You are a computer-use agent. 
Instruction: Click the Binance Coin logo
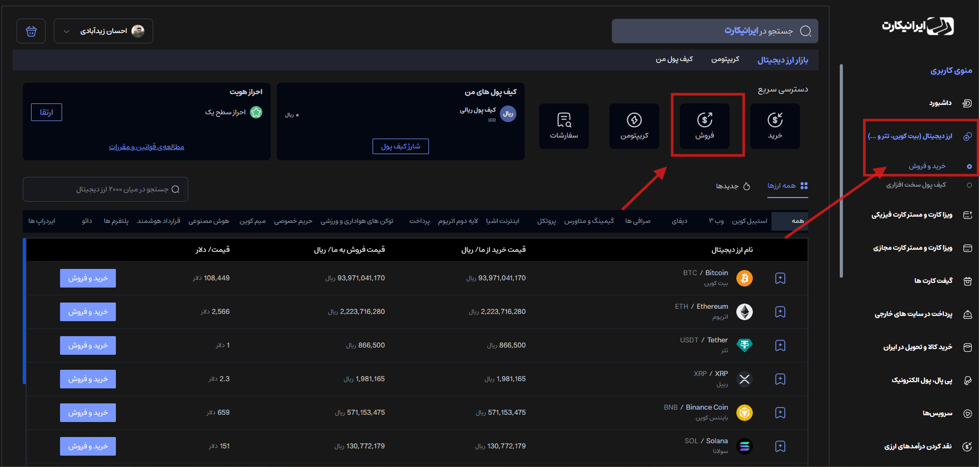point(745,413)
